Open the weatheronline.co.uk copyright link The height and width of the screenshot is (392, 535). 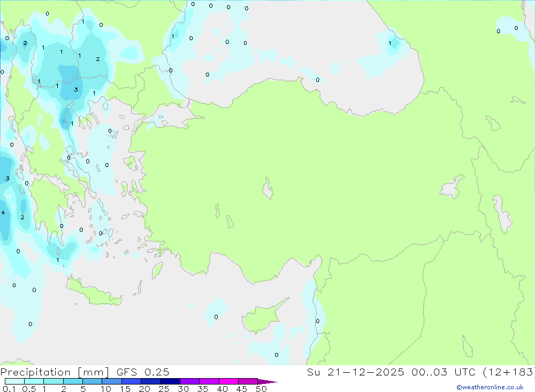coord(490,387)
